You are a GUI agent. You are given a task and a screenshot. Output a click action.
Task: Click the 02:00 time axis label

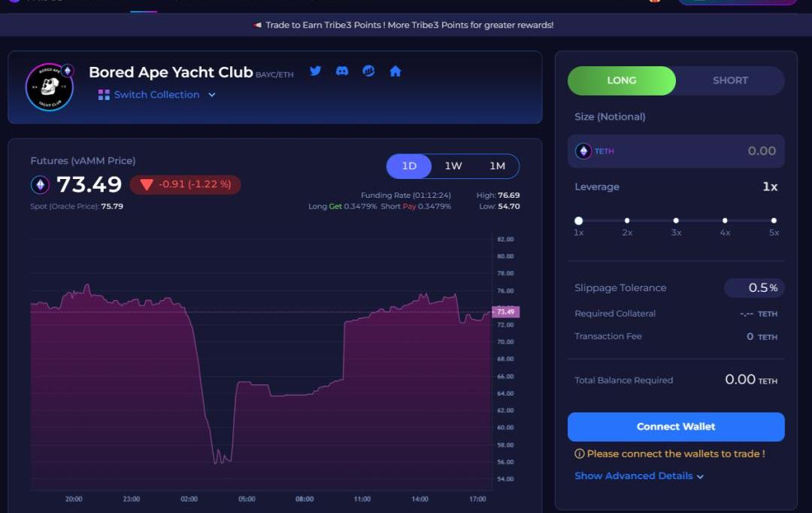click(189, 499)
